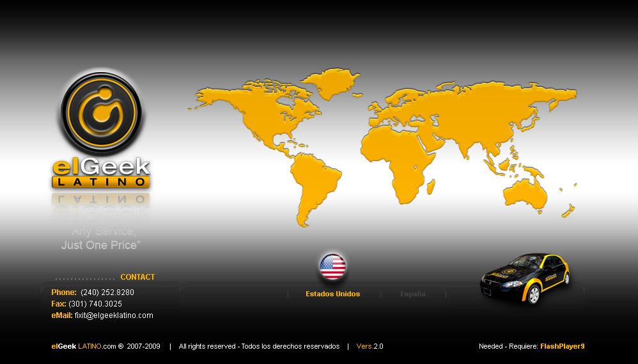This screenshot has width=638, height=364.
Task: Click the 'Any Service, Just One Price' slogan
Action: click(101, 238)
